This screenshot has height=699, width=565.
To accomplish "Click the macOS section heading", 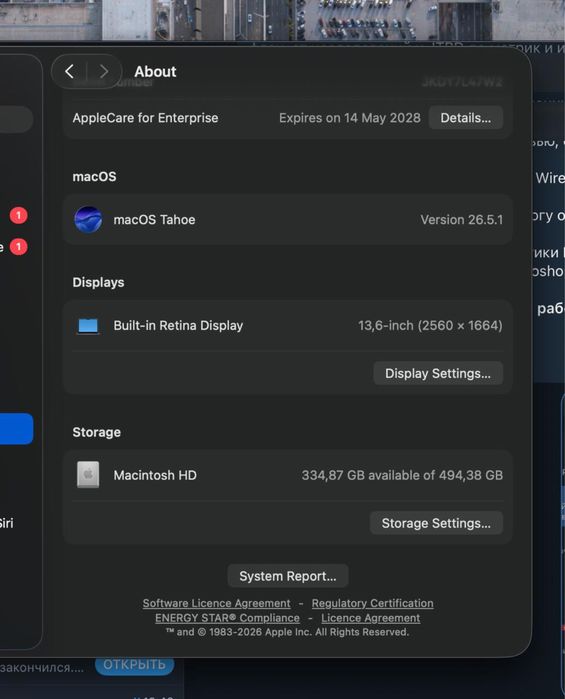I will tap(95, 177).
